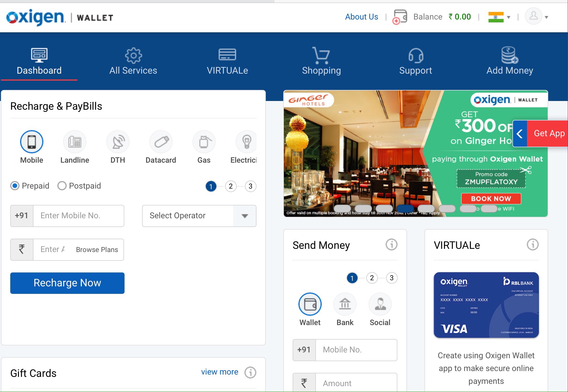Choose Social option under Send Money
The height and width of the screenshot is (392, 568).
coord(380,304)
